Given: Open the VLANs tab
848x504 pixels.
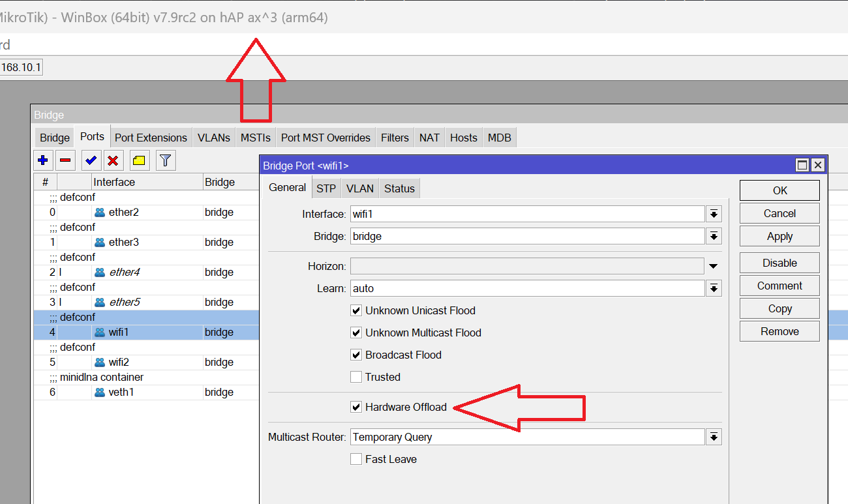Looking at the screenshot, I should pos(214,138).
